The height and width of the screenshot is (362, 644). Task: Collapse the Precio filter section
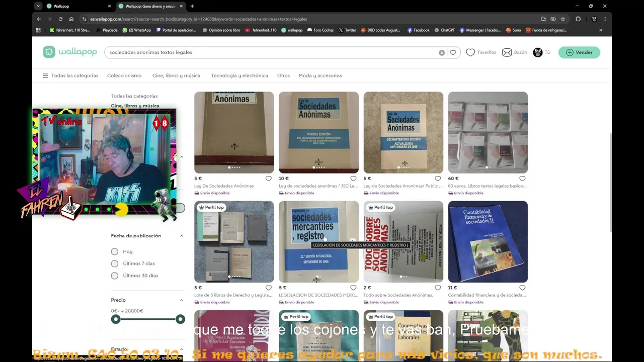pyautogui.click(x=182, y=300)
